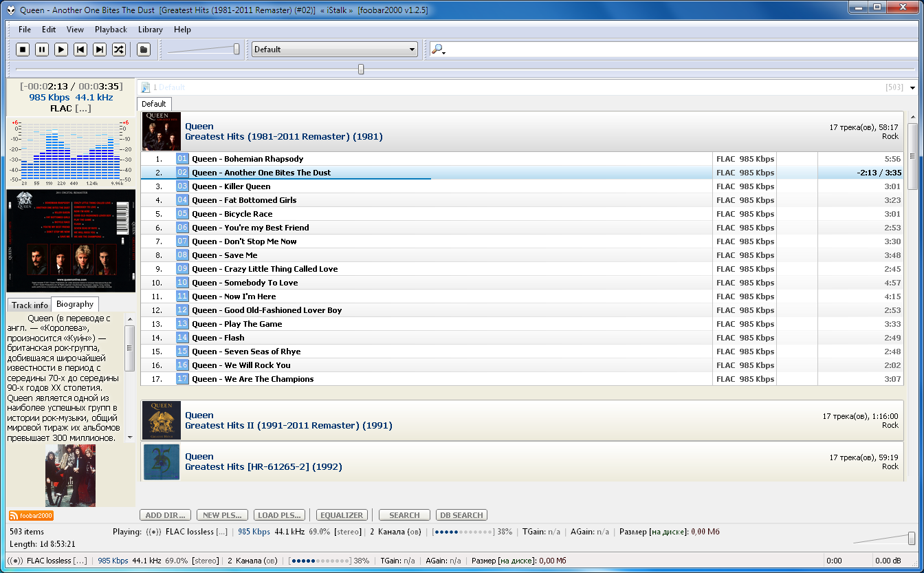Image resolution: width=924 pixels, height=573 pixels.
Task: Click the Greatest Hits 1981 album cover
Action: 162,131
